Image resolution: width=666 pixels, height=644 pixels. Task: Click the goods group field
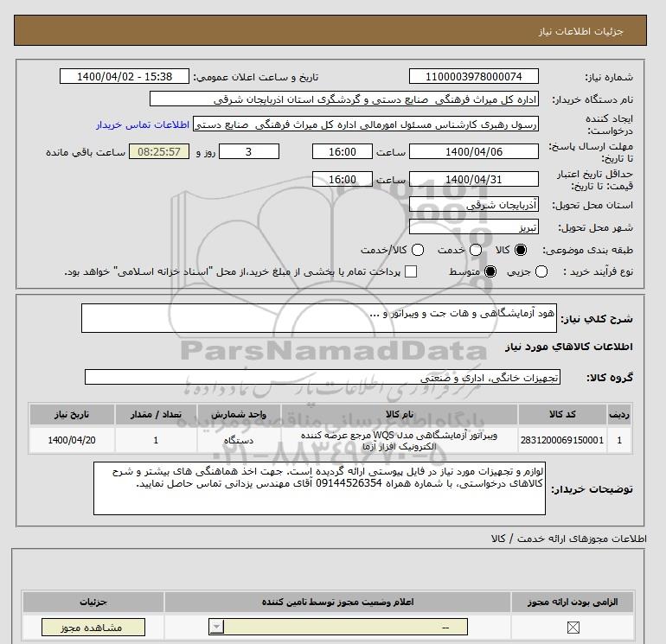point(323,377)
